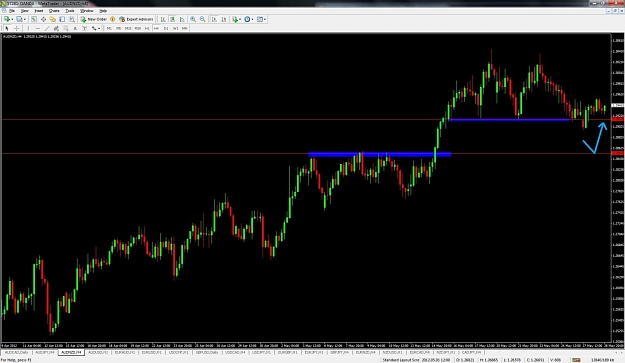Switch to MN timeframe
The image size is (625, 363).
click(185, 28)
